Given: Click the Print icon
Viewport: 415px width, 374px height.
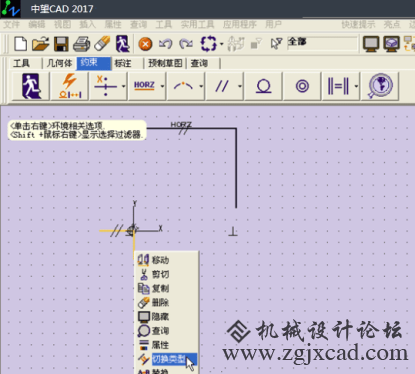Looking at the screenshot, I should pos(82,44).
